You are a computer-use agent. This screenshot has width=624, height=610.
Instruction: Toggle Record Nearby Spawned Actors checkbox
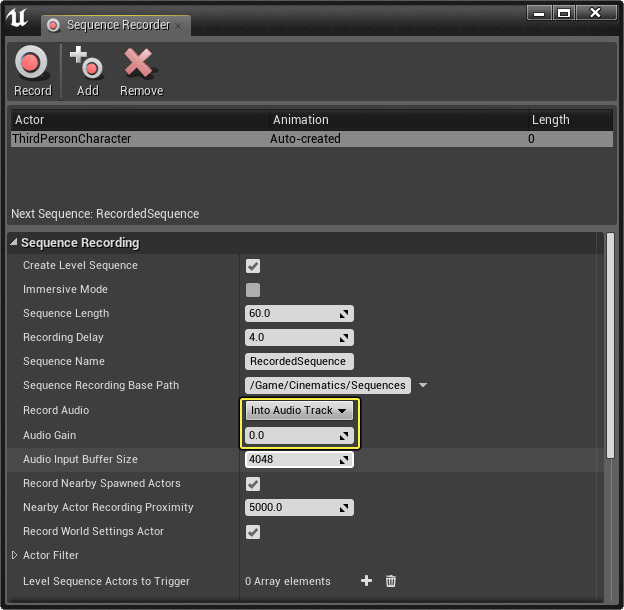coord(253,484)
